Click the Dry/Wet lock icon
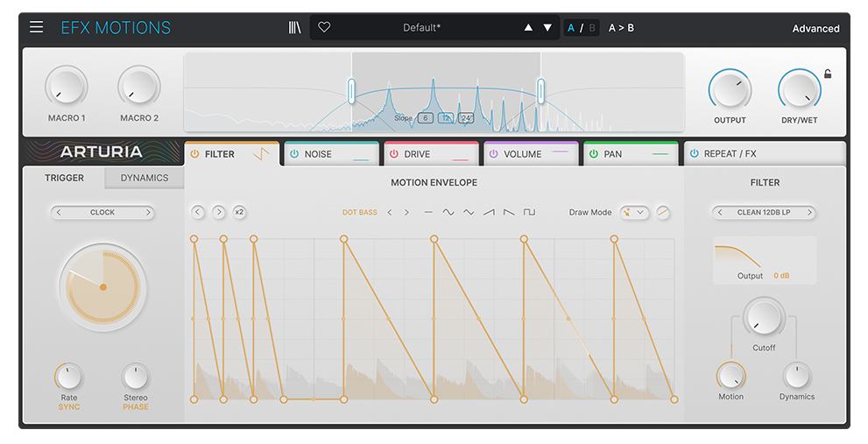The image size is (868, 444). pos(828,74)
